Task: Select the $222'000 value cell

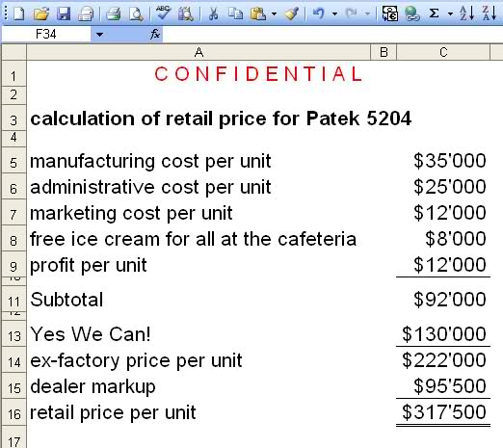Action: tap(443, 360)
